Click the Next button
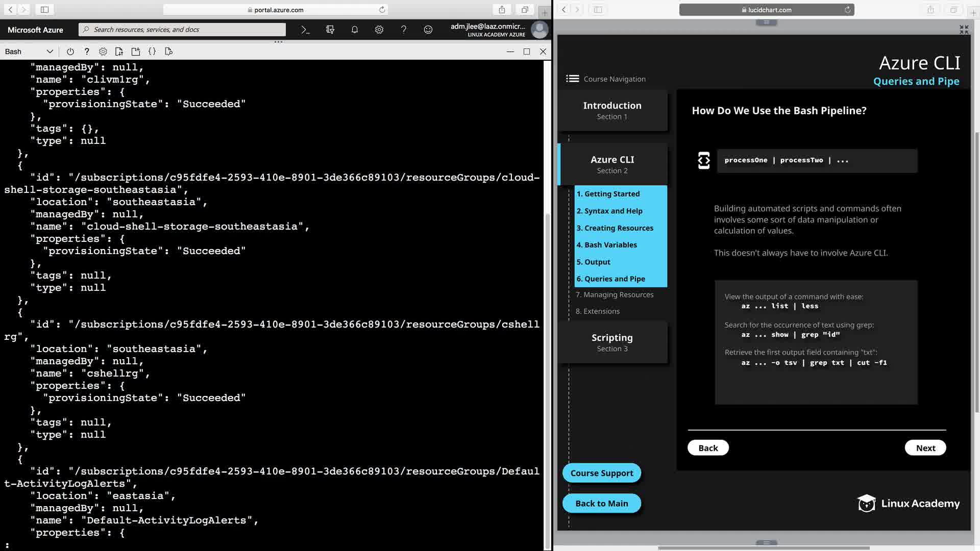This screenshot has width=980, height=551. pos(925,448)
